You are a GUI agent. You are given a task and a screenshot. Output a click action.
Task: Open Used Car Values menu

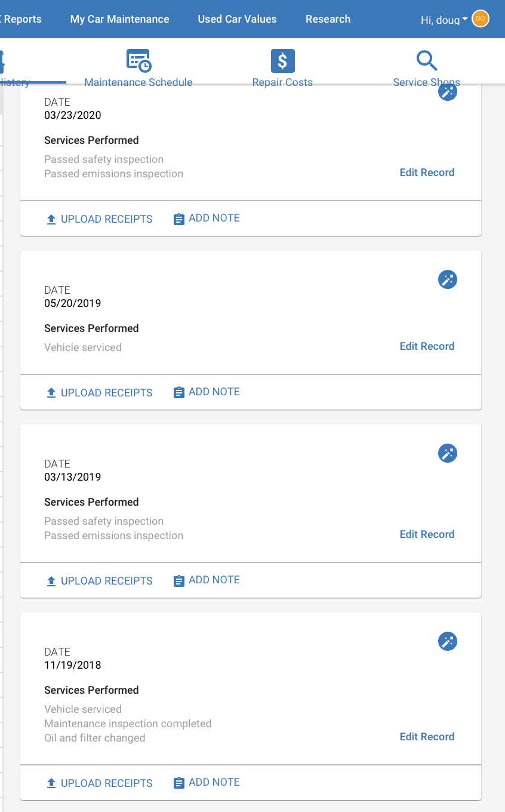click(237, 19)
